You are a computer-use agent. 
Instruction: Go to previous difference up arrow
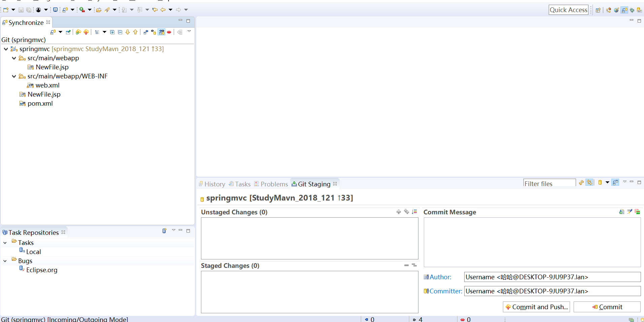[x=135, y=32]
